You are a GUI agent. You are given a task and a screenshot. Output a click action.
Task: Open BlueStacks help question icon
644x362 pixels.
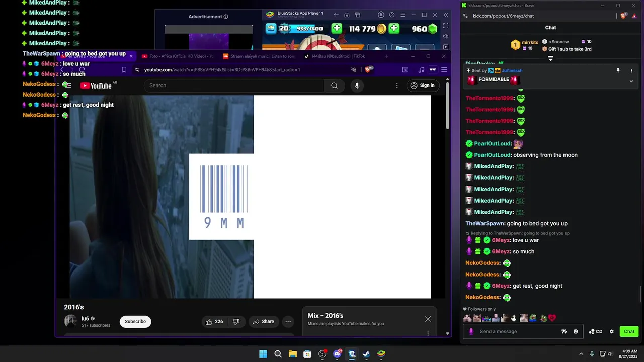[x=392, y=15]
